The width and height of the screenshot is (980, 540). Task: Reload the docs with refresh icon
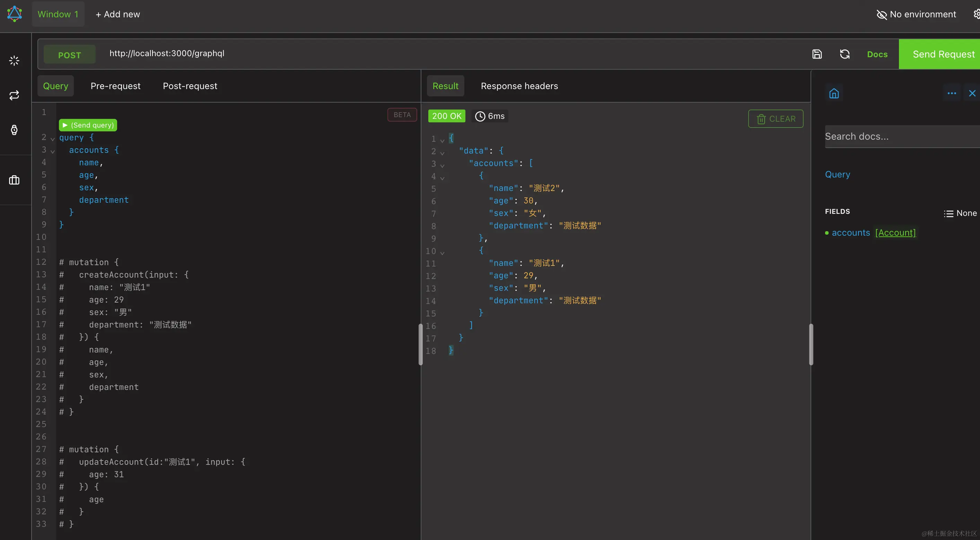point(845,54)
